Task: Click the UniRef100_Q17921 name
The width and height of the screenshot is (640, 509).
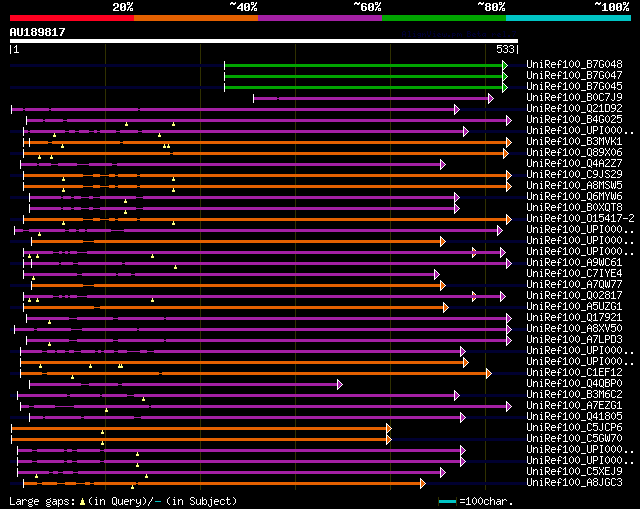Action: (x=574, y=317)
